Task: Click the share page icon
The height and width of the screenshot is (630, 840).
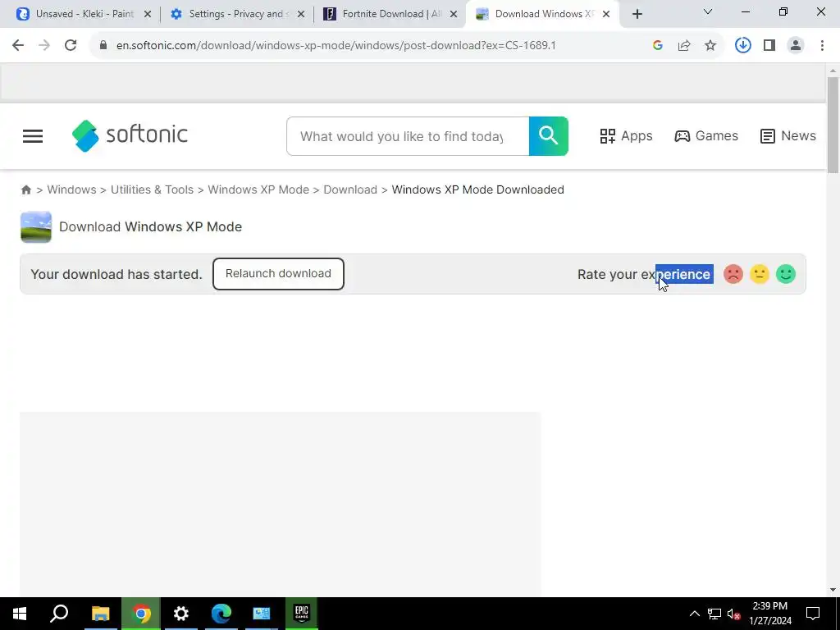Action: (684, 46)
